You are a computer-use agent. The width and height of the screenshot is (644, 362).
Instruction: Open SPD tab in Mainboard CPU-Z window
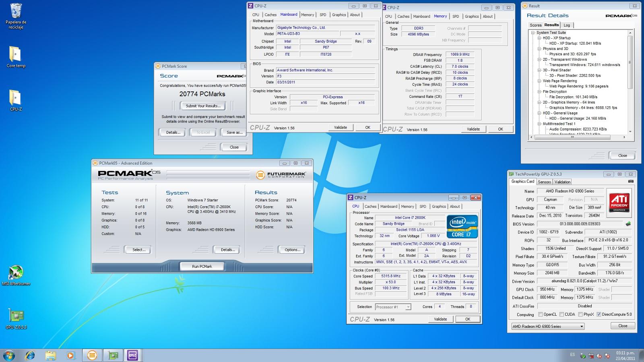(323, 15)
